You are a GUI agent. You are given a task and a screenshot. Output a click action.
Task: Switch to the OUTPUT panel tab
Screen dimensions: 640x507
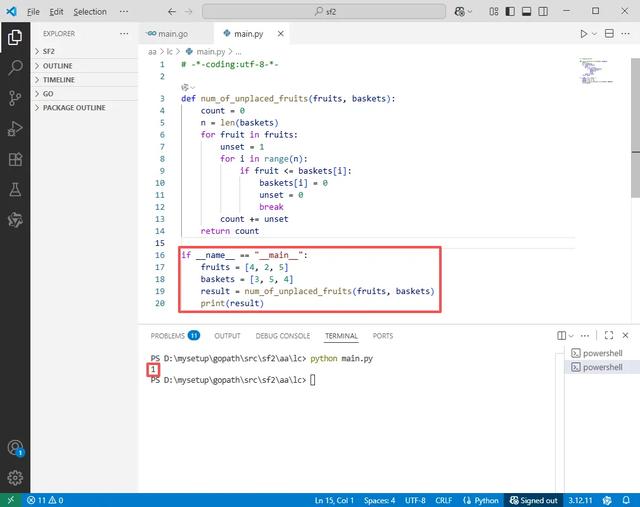227,336
